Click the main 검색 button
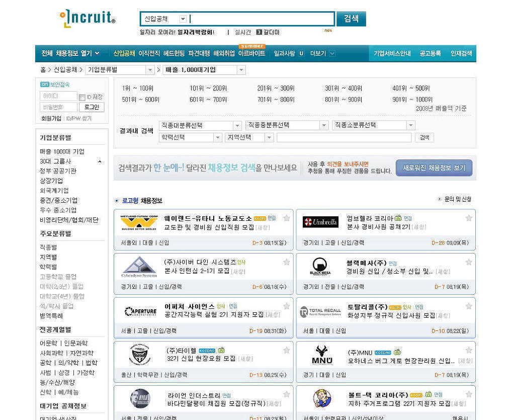This screenshot has width=515, height=420. [x=351, y=19]
